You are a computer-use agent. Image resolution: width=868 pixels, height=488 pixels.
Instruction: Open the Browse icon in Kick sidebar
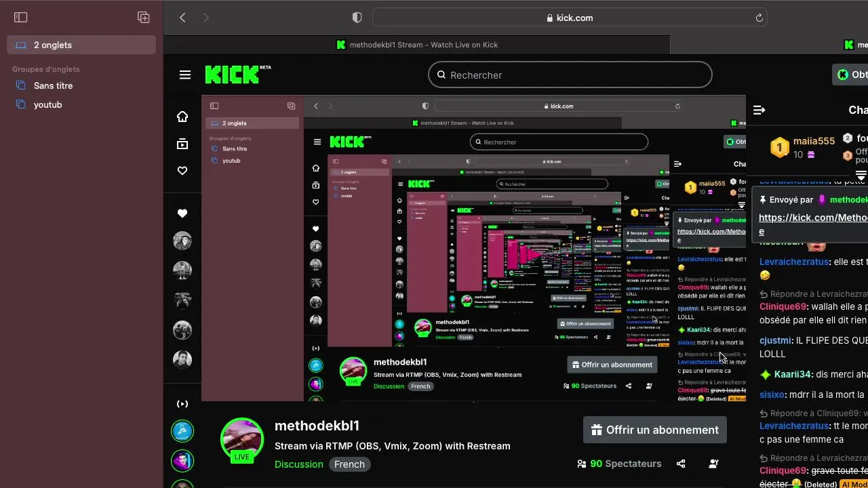point(182,144)
